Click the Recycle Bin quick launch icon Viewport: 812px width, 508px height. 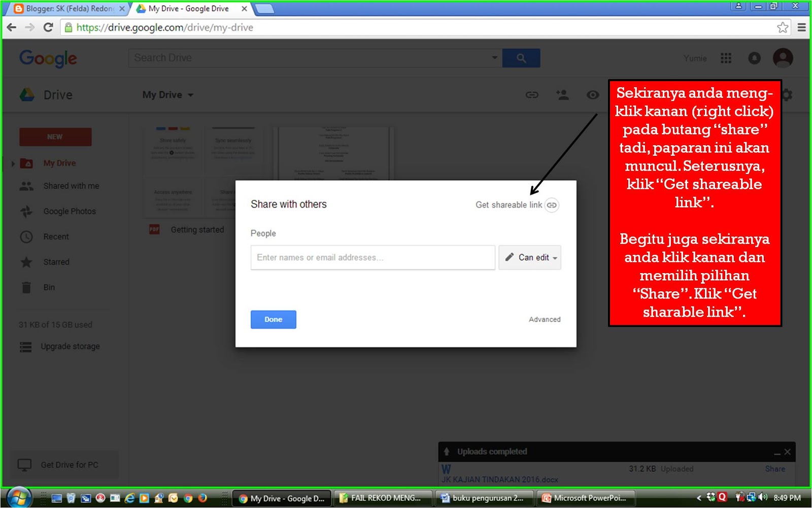coord(71,498)
